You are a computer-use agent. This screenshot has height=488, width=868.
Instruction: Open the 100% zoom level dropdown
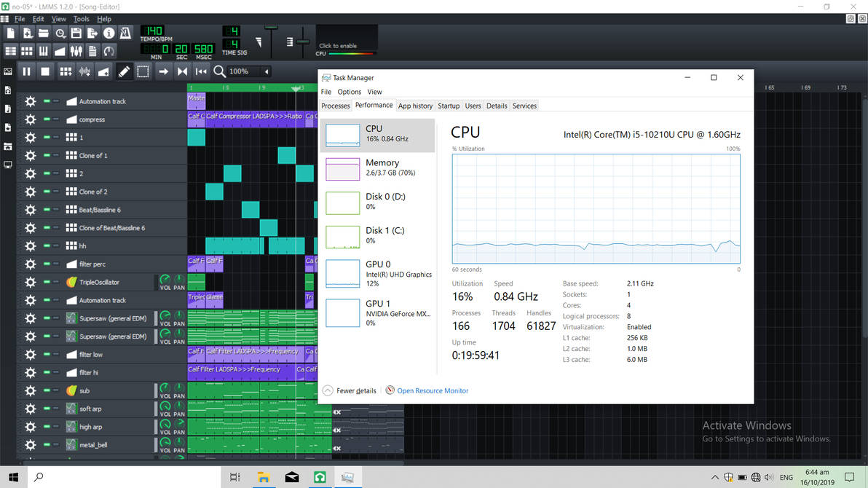click(249, 71)
